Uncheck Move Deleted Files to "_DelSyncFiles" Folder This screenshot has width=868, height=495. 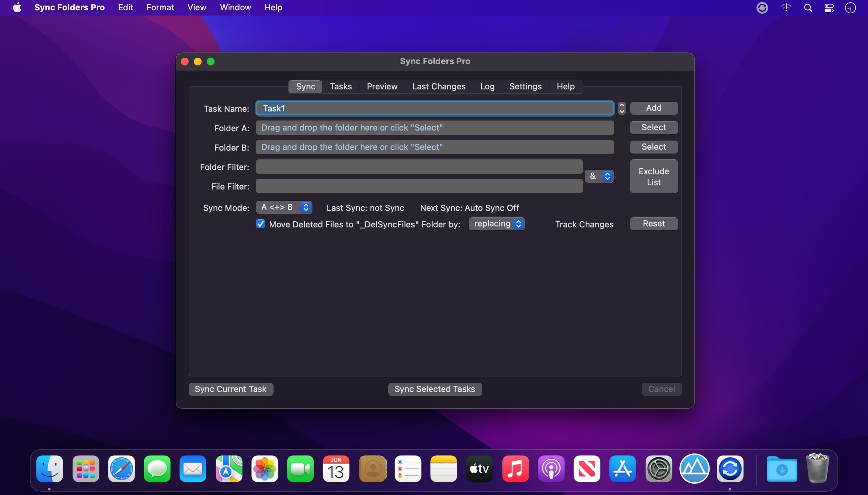pos(260,224)
